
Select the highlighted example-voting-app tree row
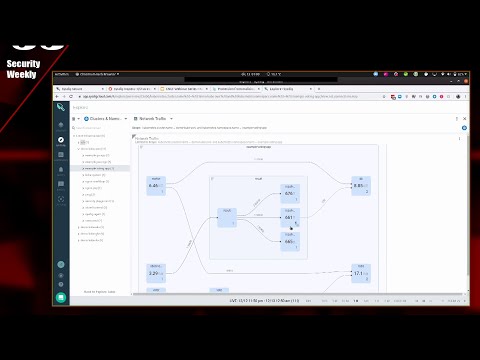coord(100,168)
